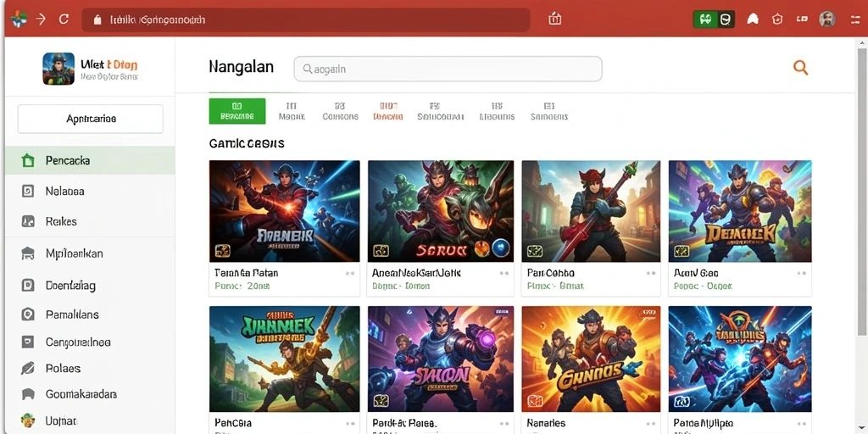868x434 pixels.
Task: Switch to the Saluooout tab
Action: pyautogui.click(x=441, y=111)
